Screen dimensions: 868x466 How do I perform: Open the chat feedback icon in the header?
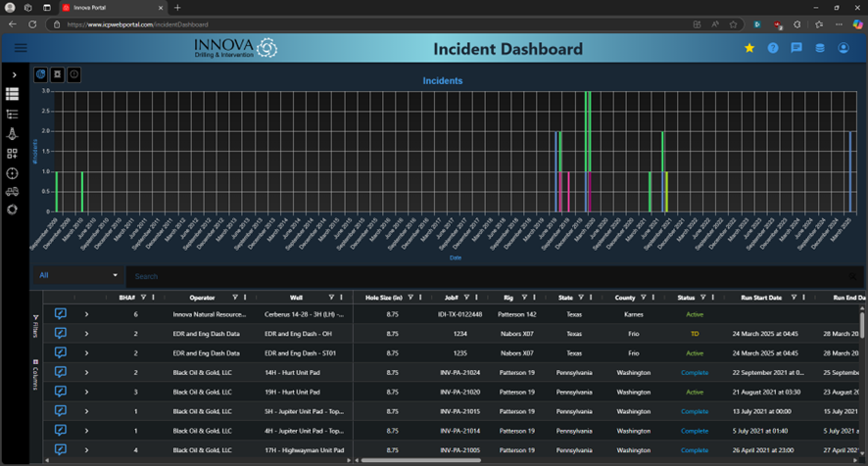796,48
